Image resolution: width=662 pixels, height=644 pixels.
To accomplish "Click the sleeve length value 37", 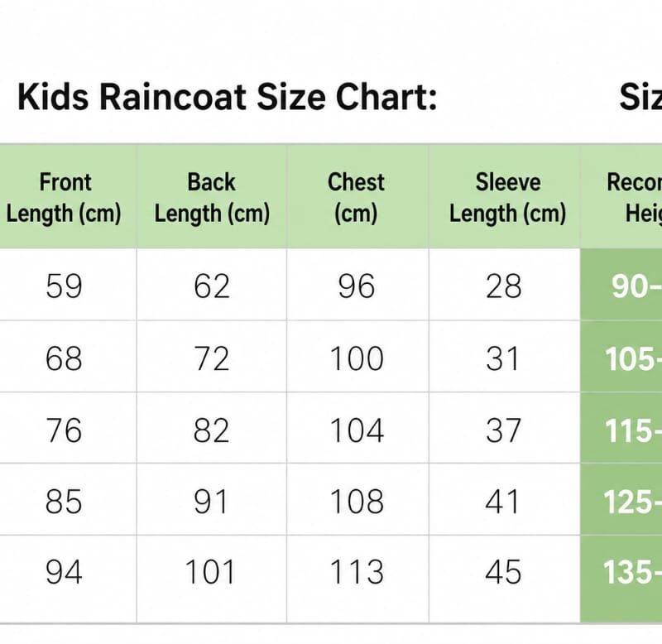I will (503, 430).
